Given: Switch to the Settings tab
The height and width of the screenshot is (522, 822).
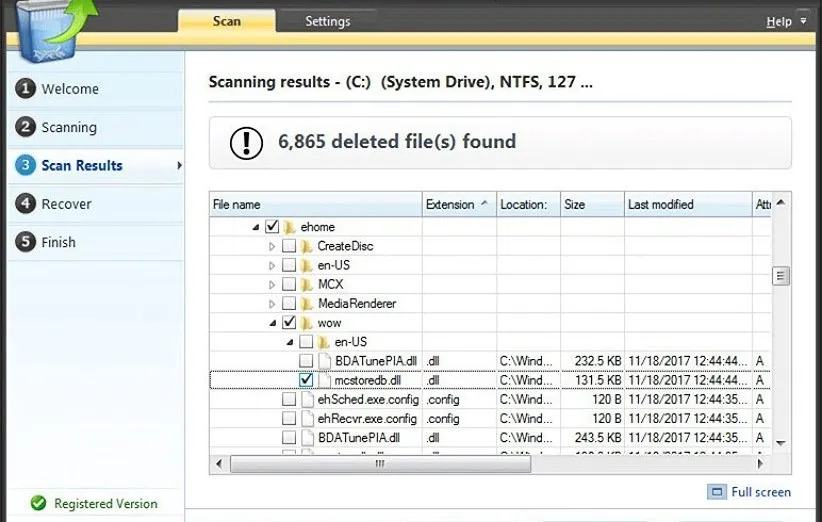Looking at the screenshot, I should tap(327, 21).
